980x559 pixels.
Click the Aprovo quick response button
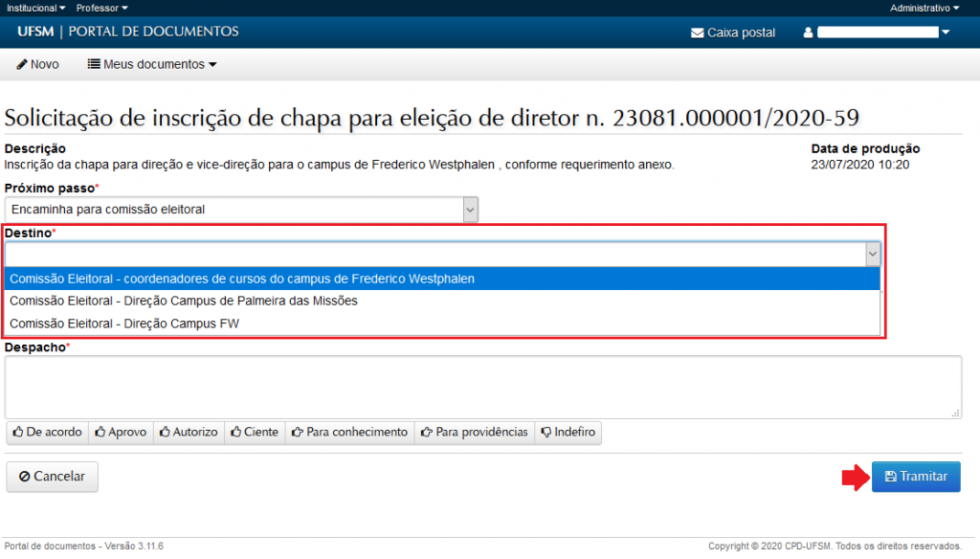(121, 433)
